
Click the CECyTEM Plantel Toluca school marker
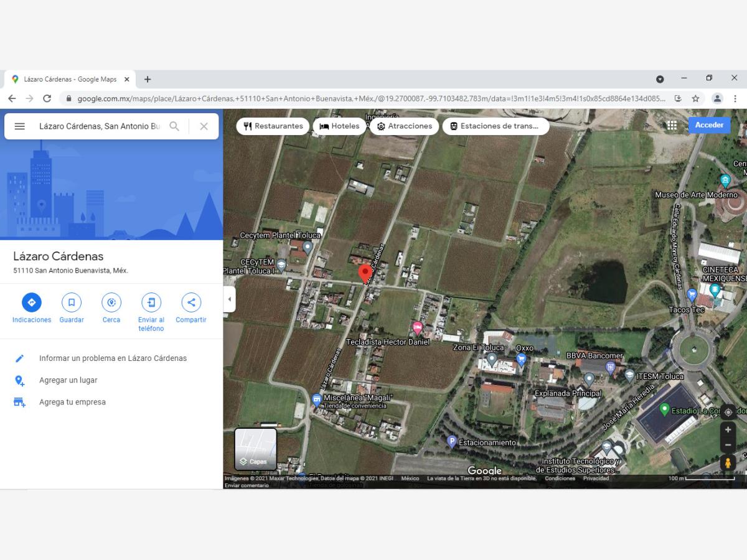281,265
